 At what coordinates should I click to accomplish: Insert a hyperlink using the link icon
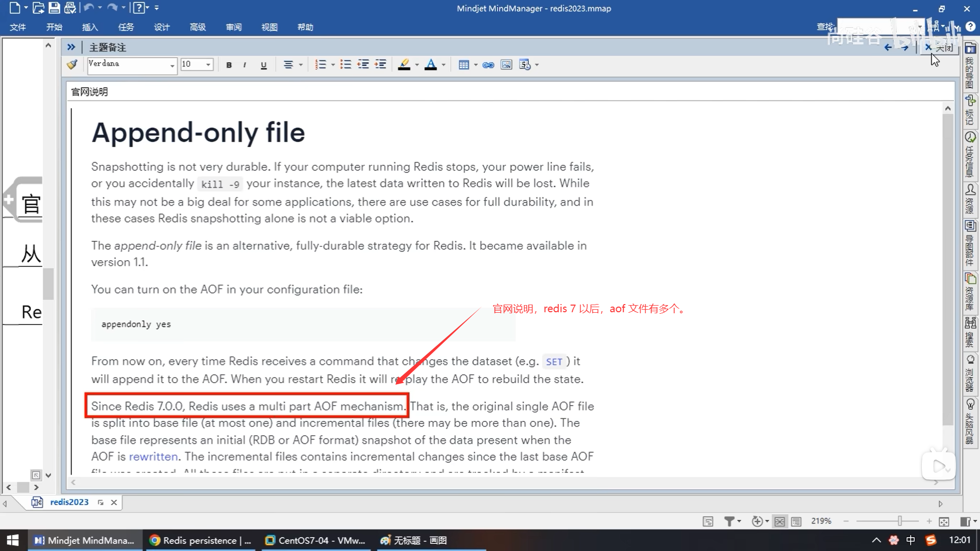click(x=488, y=65)
